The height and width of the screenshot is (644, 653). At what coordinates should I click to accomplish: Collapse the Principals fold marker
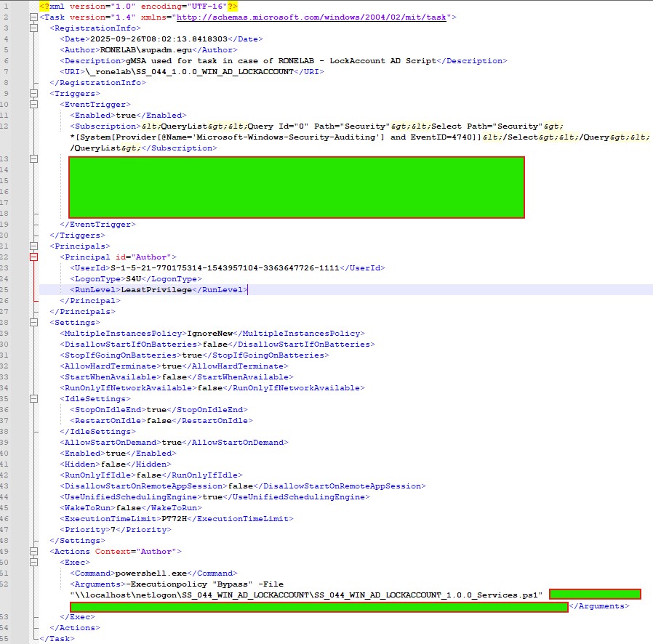pyautogui.click(x=34, y=246)
